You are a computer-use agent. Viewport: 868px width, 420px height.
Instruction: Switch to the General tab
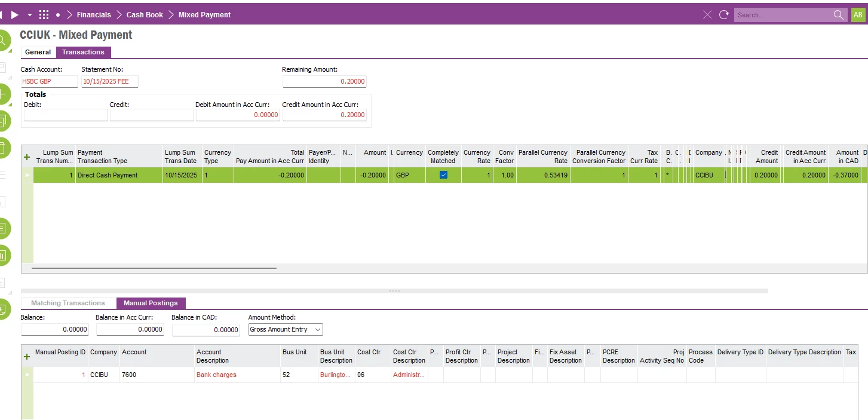(x=38, y=52)
